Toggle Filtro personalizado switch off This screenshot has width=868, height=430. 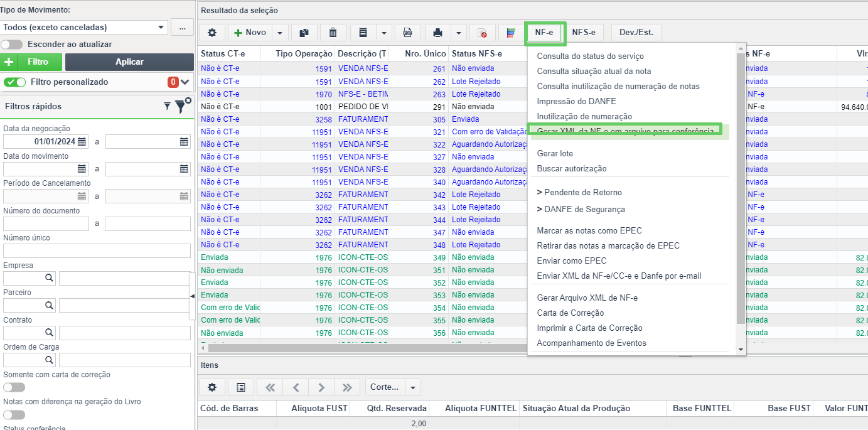(15, 82)
